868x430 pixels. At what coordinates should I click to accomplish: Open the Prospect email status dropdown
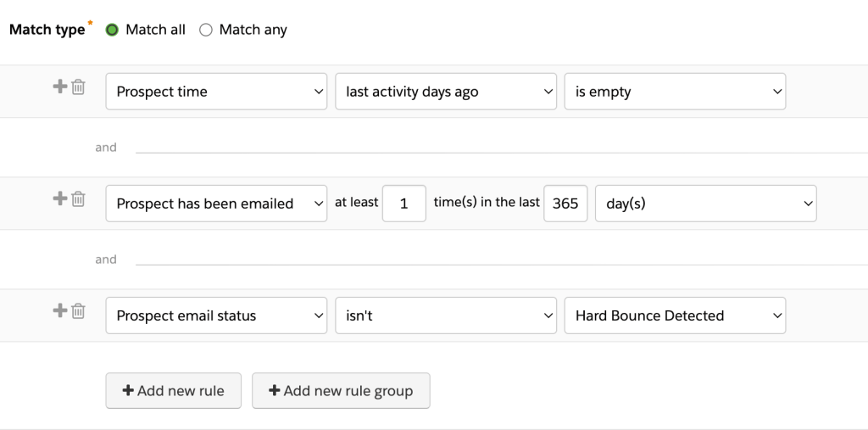click(216, 316)
